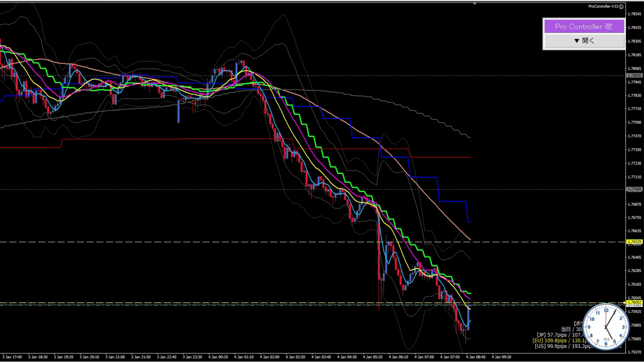Click the chart shift triangle marker at top
Viewport: 644px width, 362px height.
click(475, 3)
